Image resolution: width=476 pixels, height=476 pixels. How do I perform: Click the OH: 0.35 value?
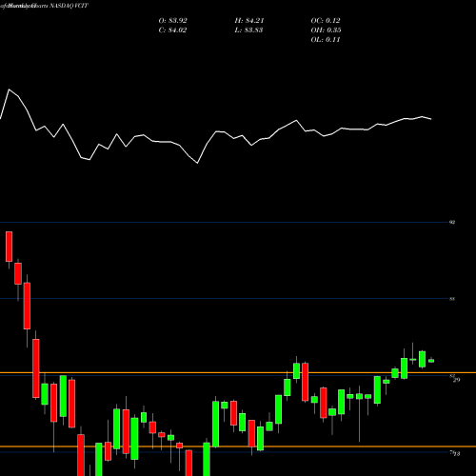point(326,30)
